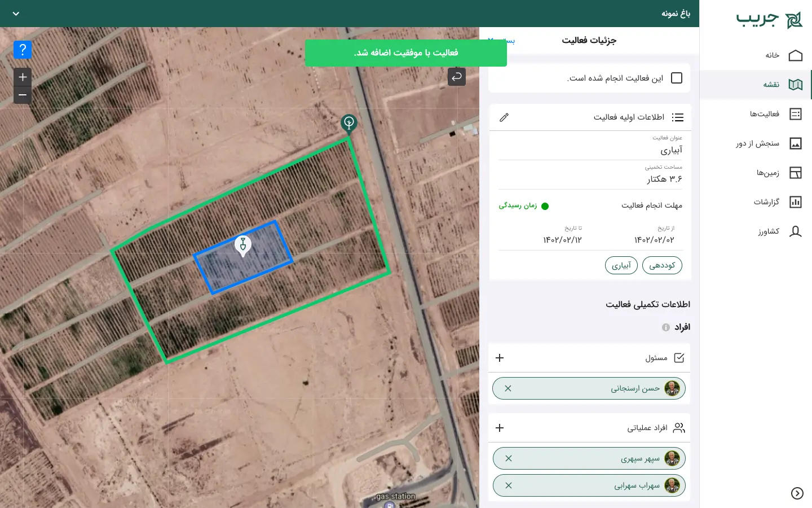Viewport: 812px width, 508px height.
Task: Click the gas station label on map
Action: [x=396, y=497]
